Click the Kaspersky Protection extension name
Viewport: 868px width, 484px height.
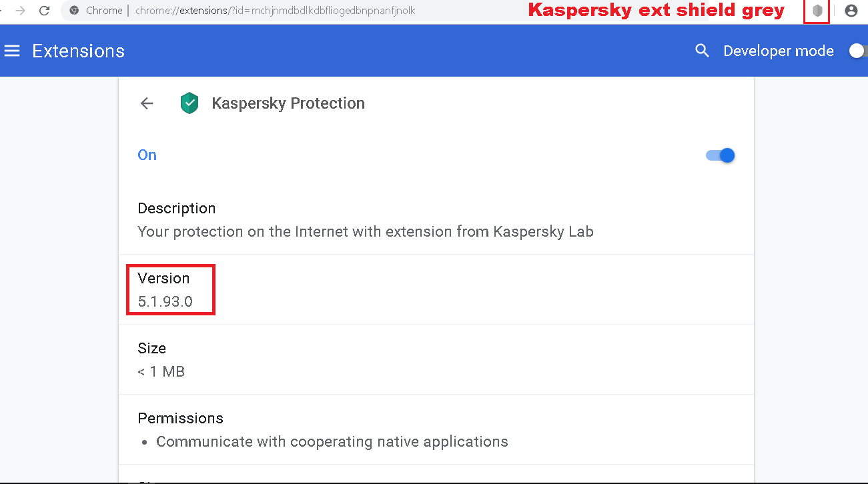(288, 103)
